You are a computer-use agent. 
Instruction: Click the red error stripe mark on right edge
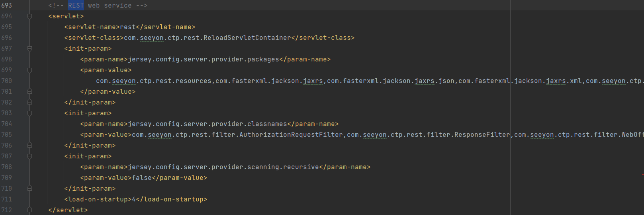tap(642, 175)
